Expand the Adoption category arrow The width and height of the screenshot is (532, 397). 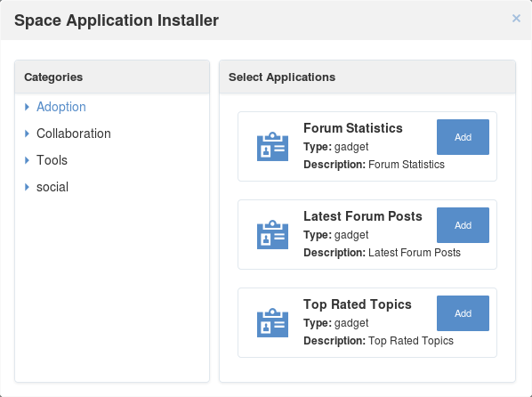tap(28, 107)
